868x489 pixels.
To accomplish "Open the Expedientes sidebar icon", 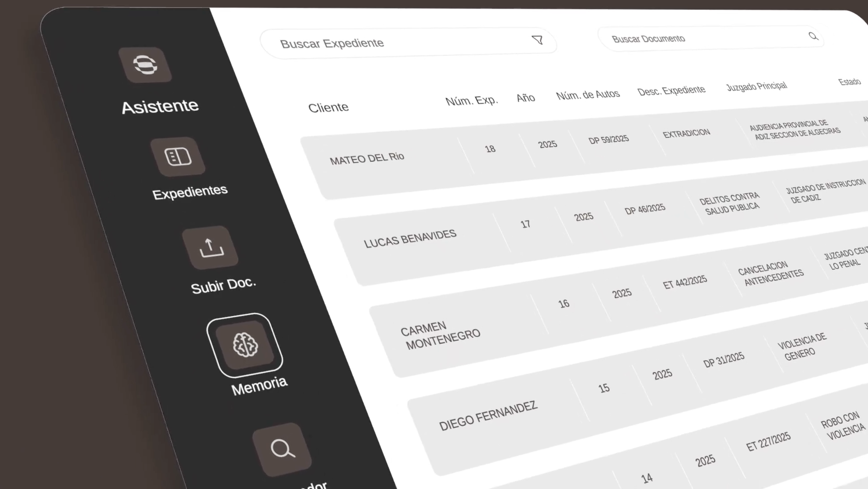I will point(178,157).
